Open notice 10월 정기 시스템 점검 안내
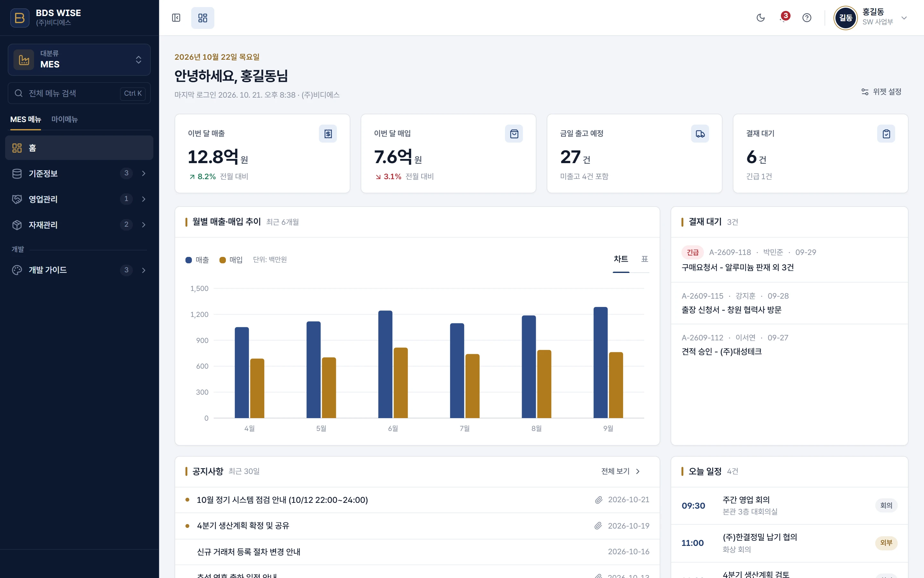924x578 pixels. [417, 500]
